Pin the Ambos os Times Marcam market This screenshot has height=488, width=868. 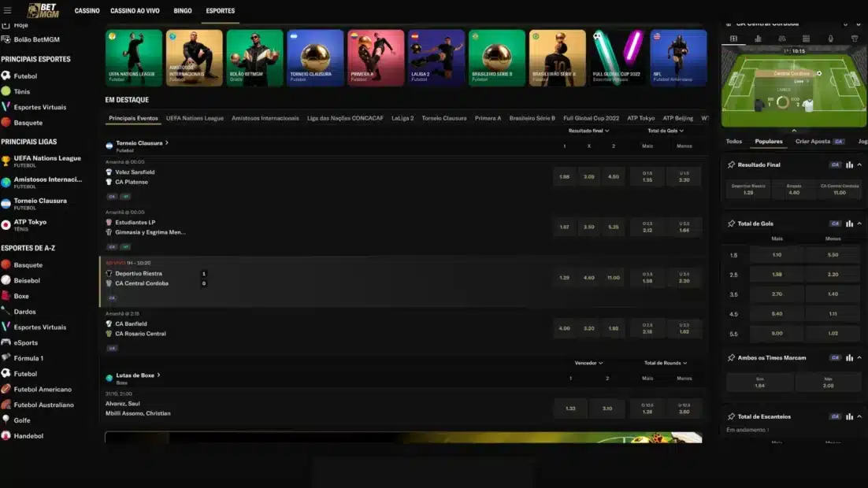pos(731,358)
